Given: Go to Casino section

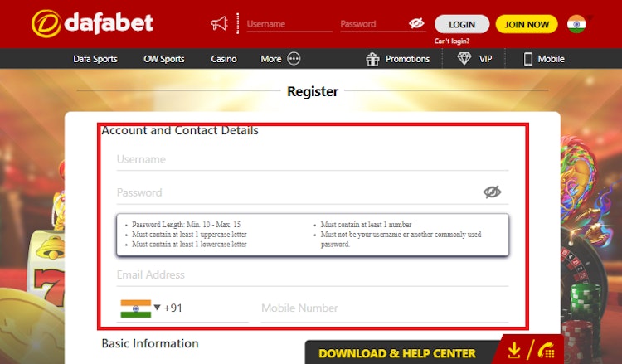Looking at the screenshot, I should pyautogui.click(x=224, y=59).
